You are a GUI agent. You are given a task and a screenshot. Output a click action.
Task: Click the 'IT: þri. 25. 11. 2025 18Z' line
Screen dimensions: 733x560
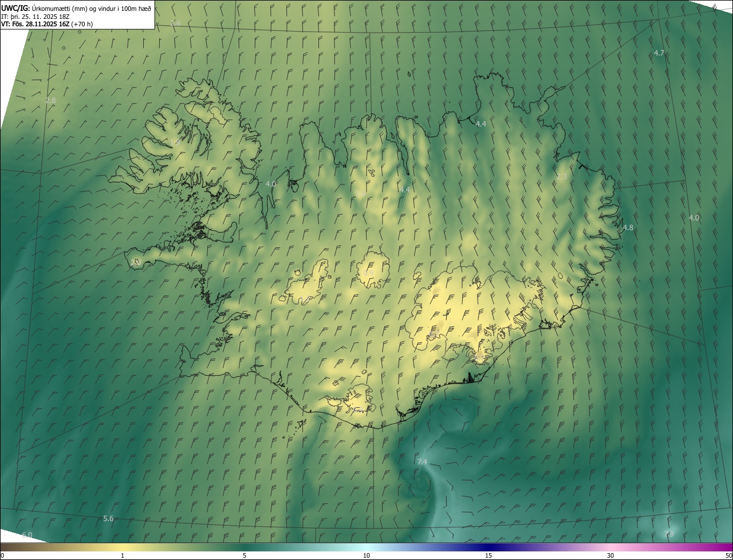point(36,16)
